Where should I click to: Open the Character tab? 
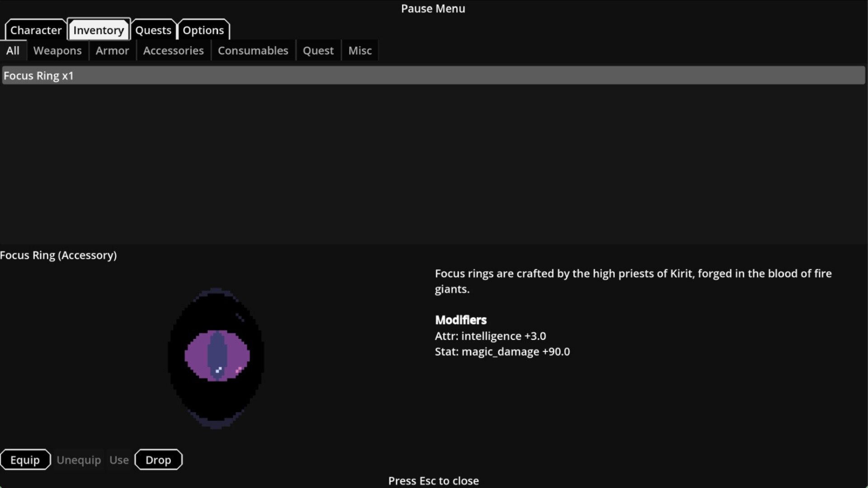36,30
